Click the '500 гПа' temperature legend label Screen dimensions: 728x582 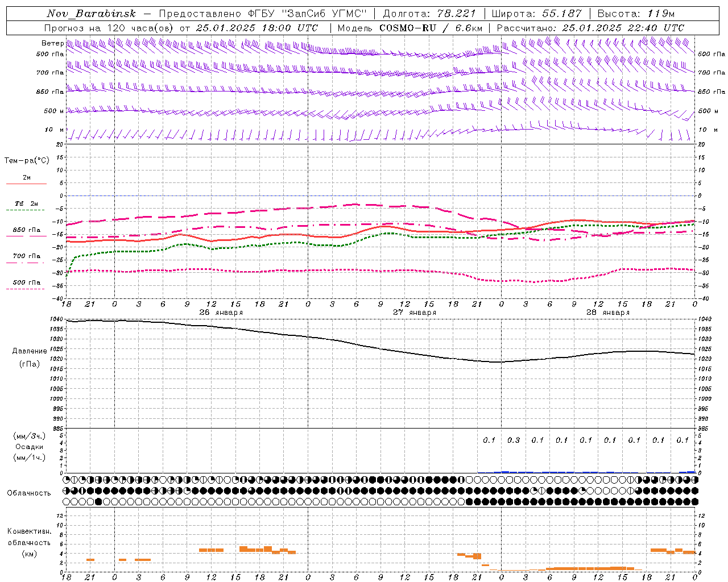tap(27, 282)
